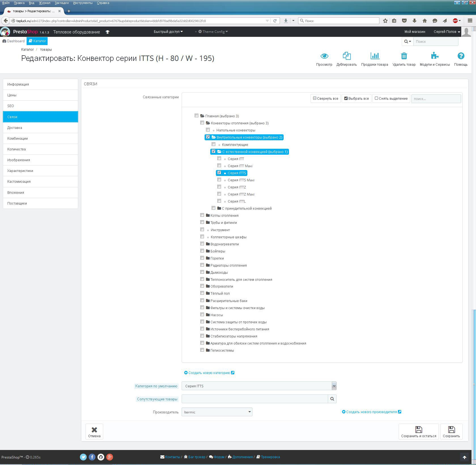Click the user avatar icon
Image resolution: width=476 pixels, height=465 pixels.
[466, 32]
